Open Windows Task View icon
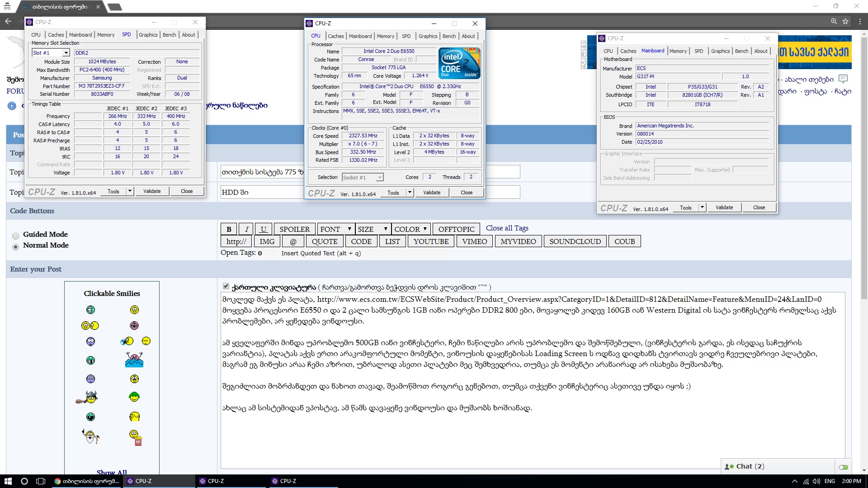The image size is (868, 488). [x=41, y=481]
